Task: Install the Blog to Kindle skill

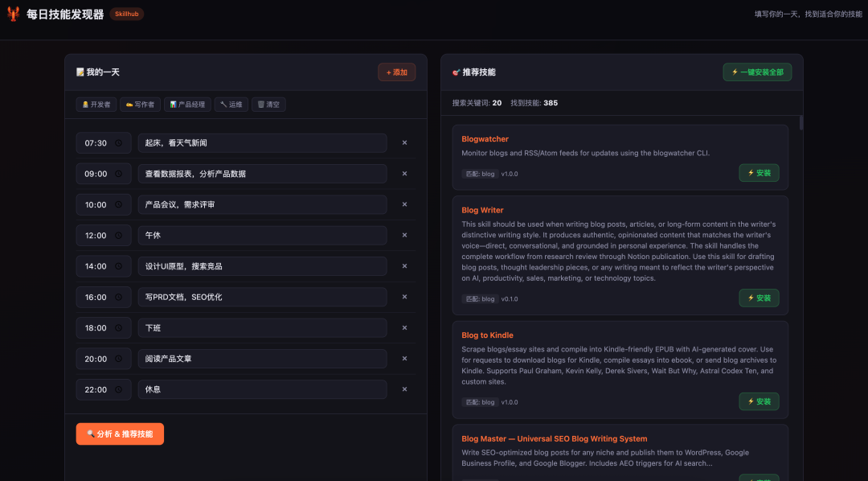Action: click(x=759, y=401)
